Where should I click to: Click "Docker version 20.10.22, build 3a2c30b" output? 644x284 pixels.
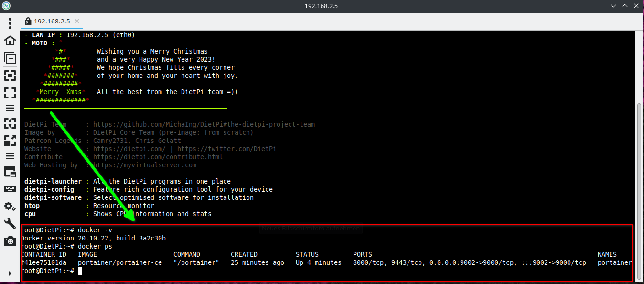94,238
